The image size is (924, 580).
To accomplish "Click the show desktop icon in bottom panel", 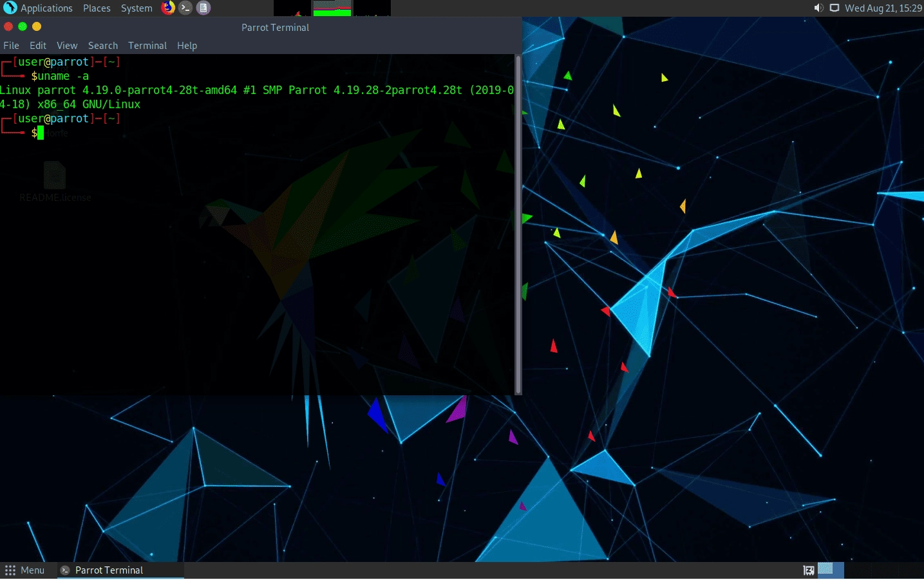I will (809, 570).
